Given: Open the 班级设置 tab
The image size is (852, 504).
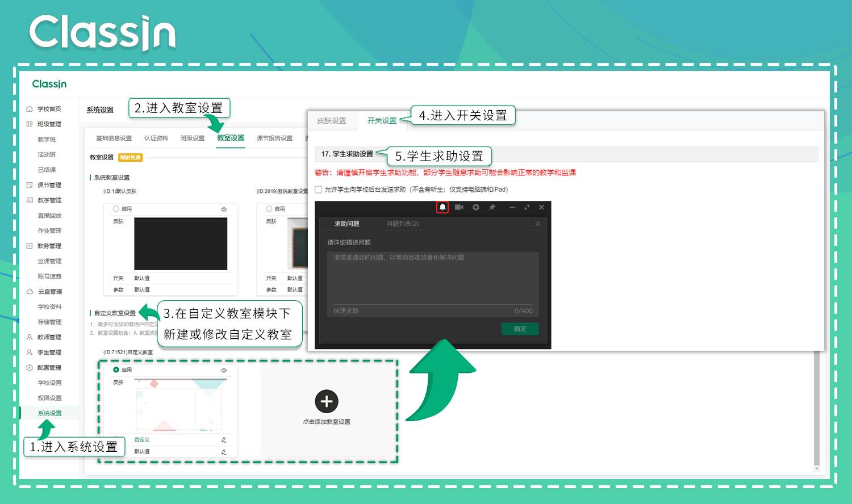Looking at the screenshot, I should 193,138.
